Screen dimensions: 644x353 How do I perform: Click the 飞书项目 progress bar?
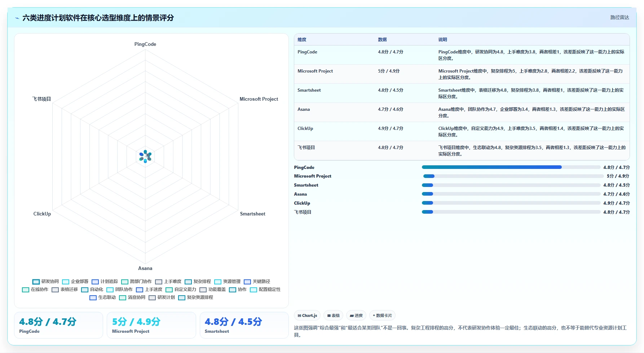tap(511, 212)
